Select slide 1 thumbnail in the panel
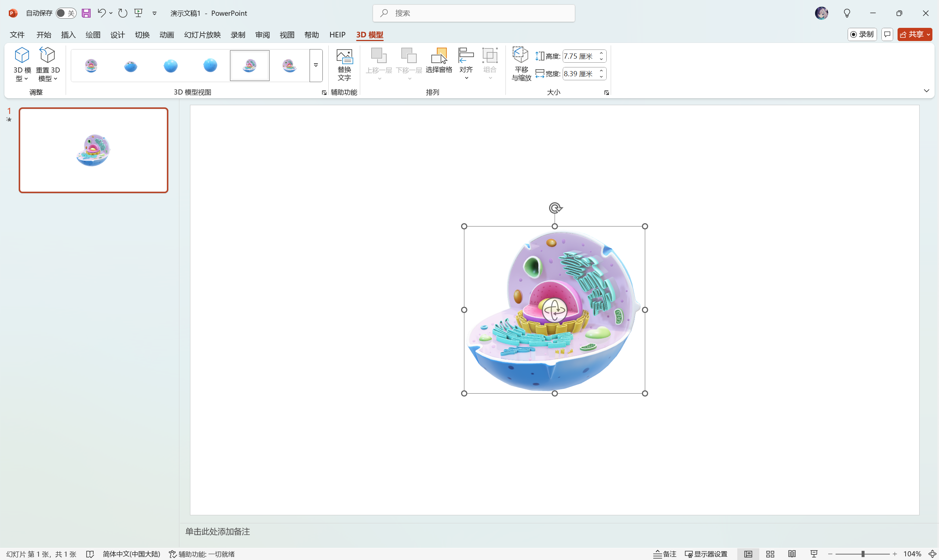The width and height of the screenshot is (939, 560). (93, 150)
